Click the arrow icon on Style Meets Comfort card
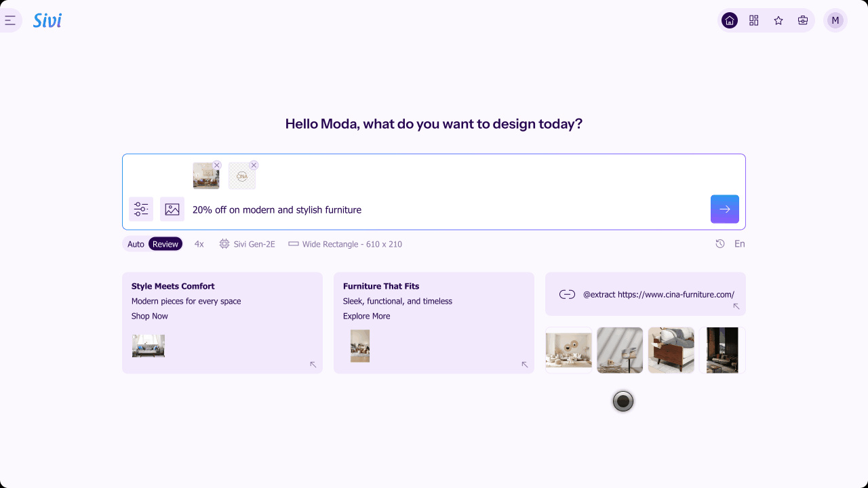This screenshot has width=868, height=488. 313,365
